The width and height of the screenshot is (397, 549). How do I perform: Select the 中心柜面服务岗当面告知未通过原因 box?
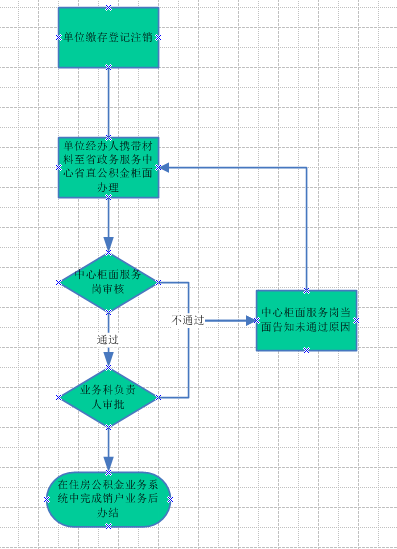[x=306, y=320]
